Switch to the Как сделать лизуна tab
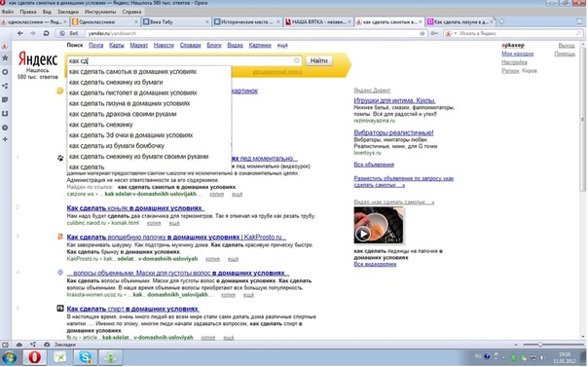 coord(460,22)
